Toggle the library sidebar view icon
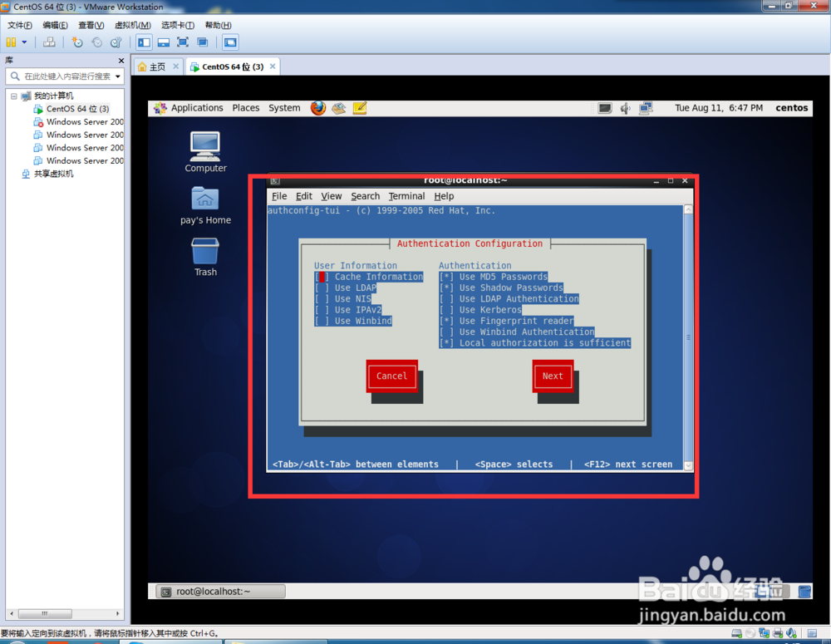Screen dimensions: 831x644 pyautogui.click(x=144, y=42)
